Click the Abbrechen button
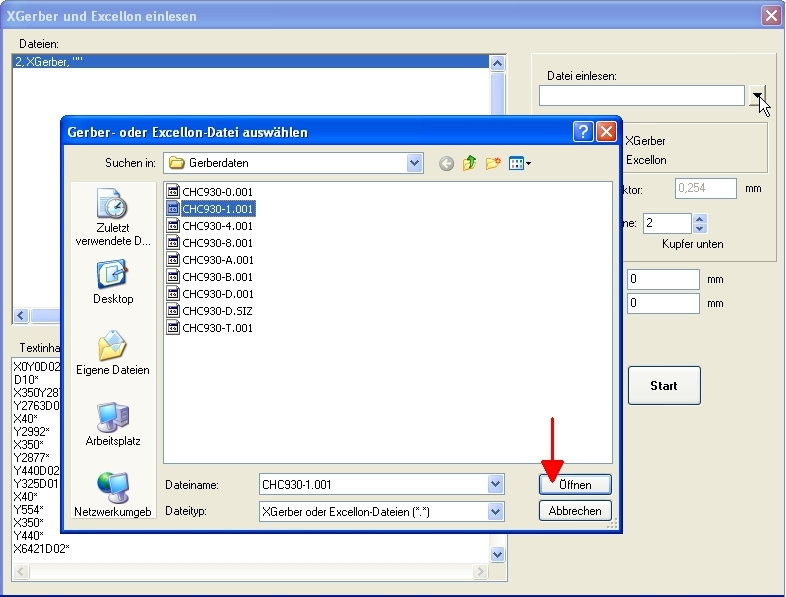The height and width of the screenshot is (597, 786). (575, 511)
